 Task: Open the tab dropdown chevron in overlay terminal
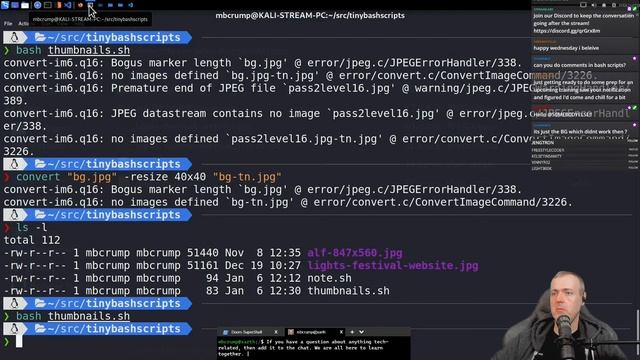361,332
